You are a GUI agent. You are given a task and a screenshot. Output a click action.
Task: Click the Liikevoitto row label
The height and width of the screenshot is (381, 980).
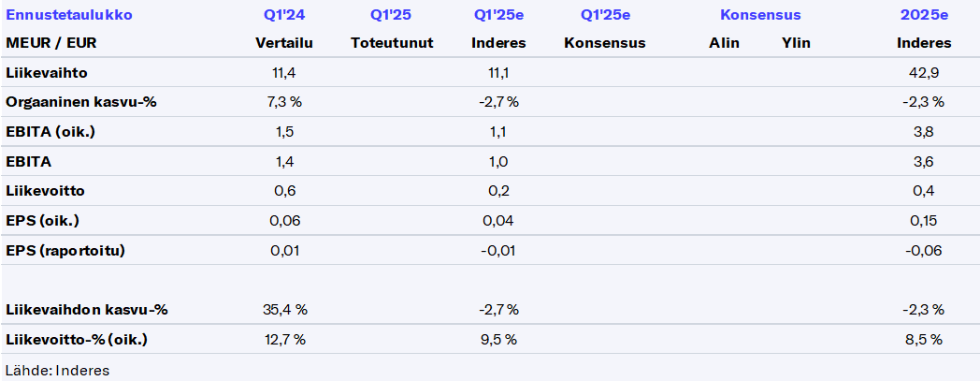tap(45, 190)
